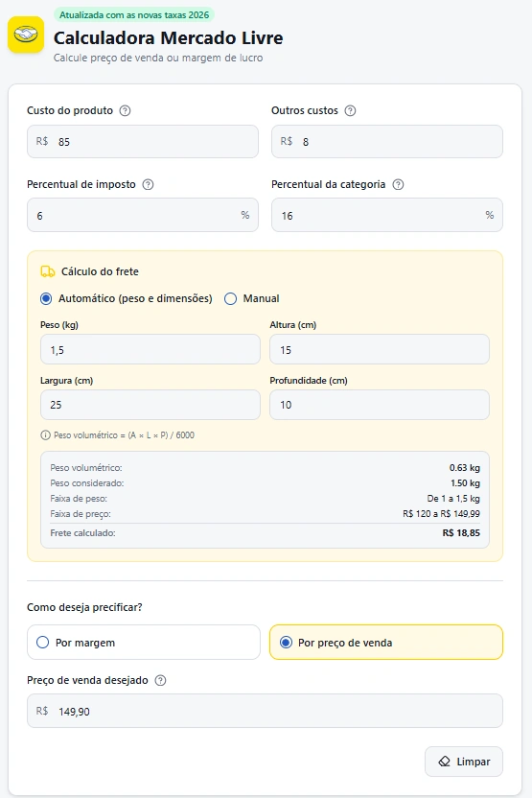Screen dimensions: 532x798
Task: Select Automático (peso e dimensões) radio
Action: 46,298
